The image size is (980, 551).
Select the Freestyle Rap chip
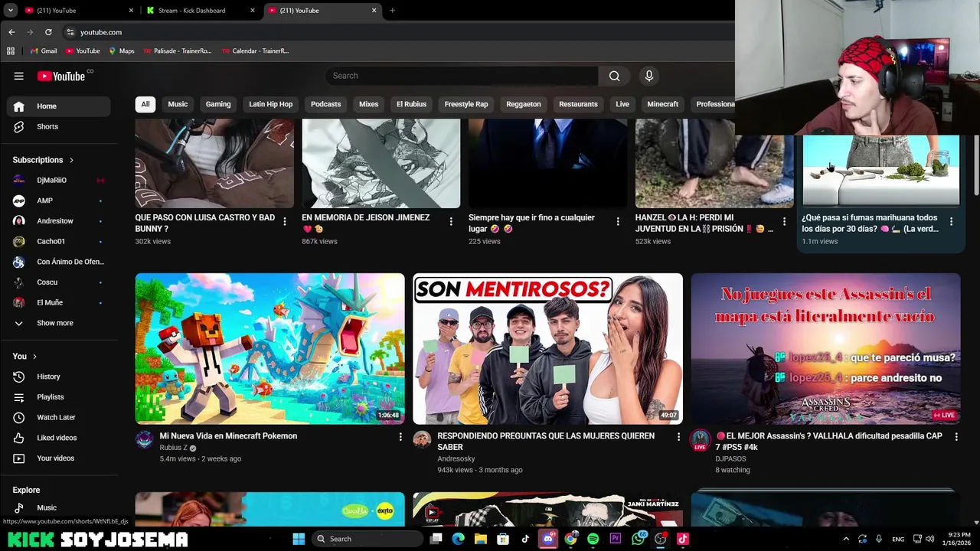pyautogui.click(x=466, y=104)
